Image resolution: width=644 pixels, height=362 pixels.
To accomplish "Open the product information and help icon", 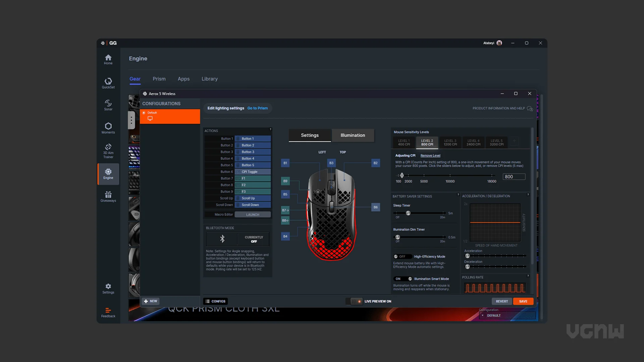I will click(x=530, y=109).
